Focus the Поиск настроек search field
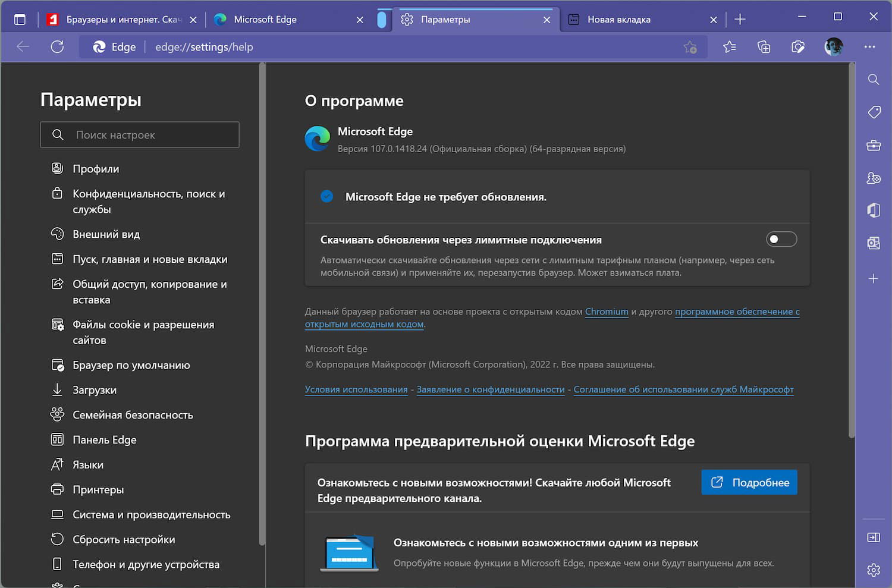The width and height of the screenshot is (892, 588). coord(140,135)
